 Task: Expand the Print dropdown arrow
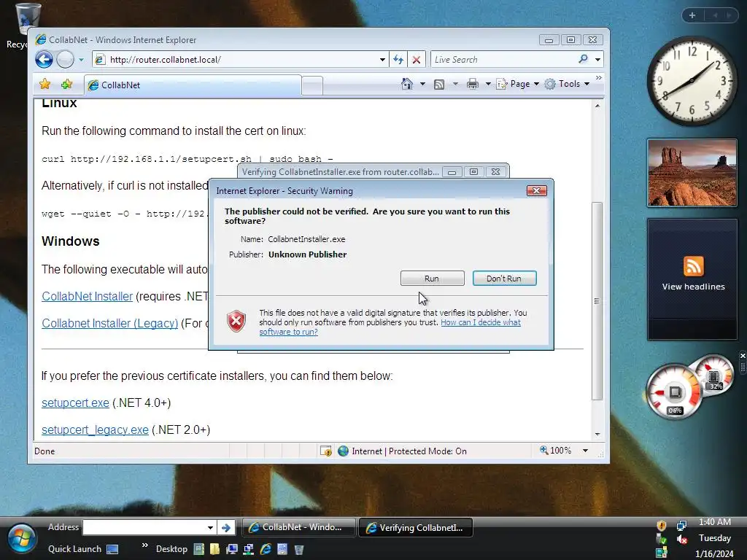click(488, 85)
